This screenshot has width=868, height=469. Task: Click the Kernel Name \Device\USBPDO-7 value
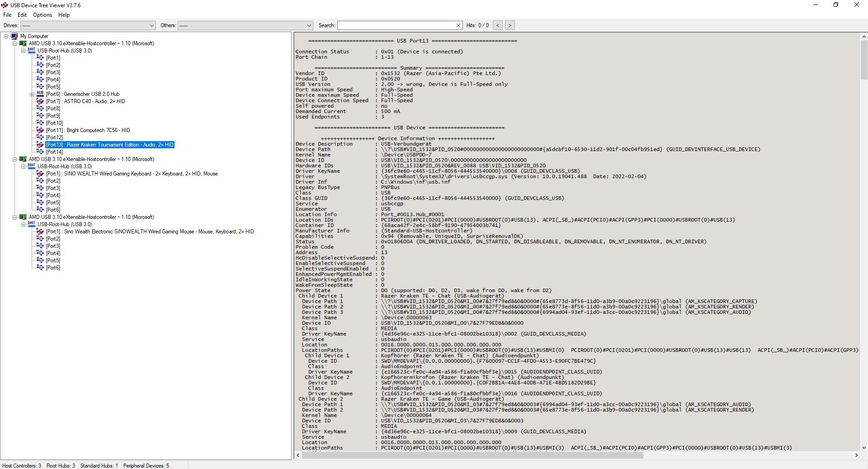click(x=406, y=155)
